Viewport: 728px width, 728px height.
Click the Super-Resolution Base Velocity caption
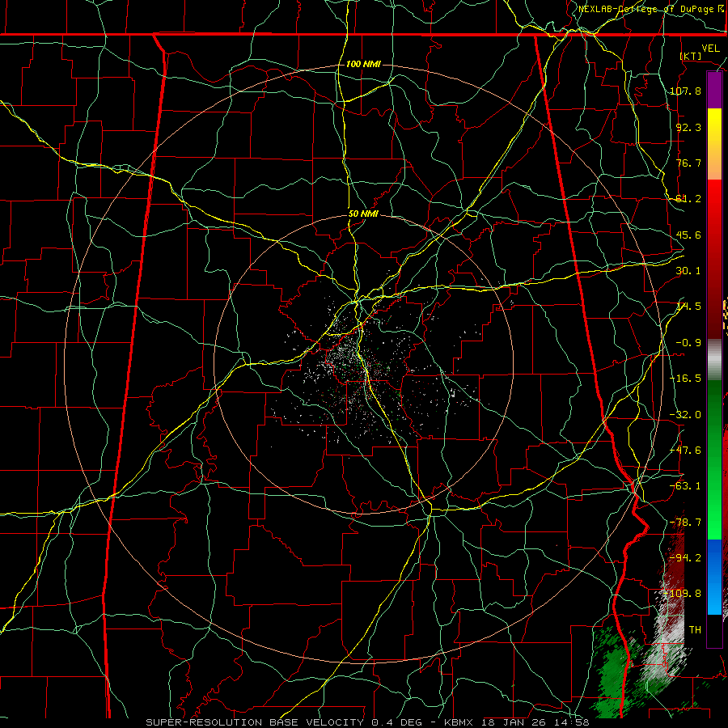point(367,722)
